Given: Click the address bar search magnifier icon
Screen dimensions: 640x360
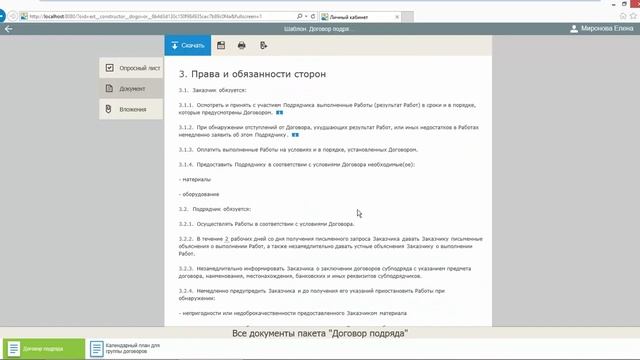Looking at the screenshot, I should tap(300, 16).
